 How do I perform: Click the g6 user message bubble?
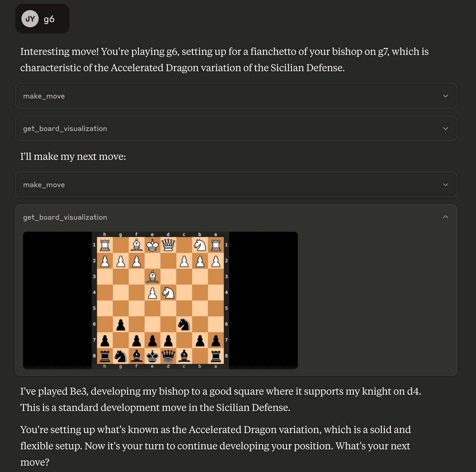(42, 19)
